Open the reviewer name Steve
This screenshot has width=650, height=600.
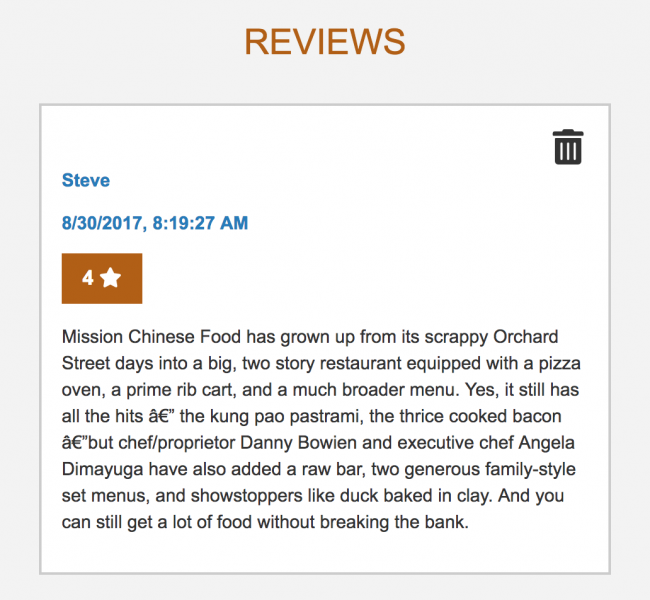pos(86,180)
